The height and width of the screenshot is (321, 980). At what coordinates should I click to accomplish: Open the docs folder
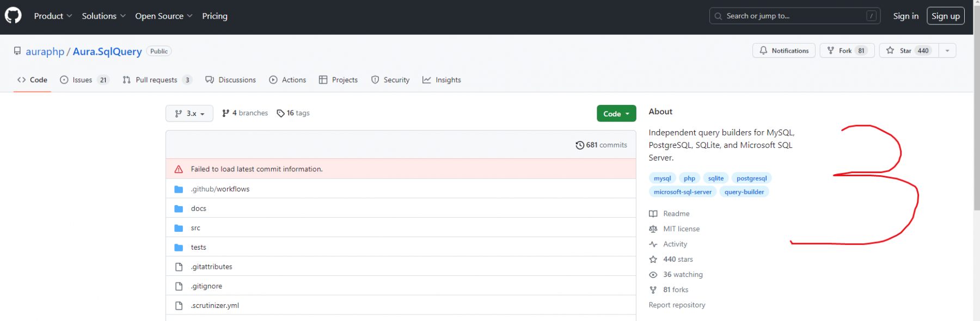click(198, 208)
